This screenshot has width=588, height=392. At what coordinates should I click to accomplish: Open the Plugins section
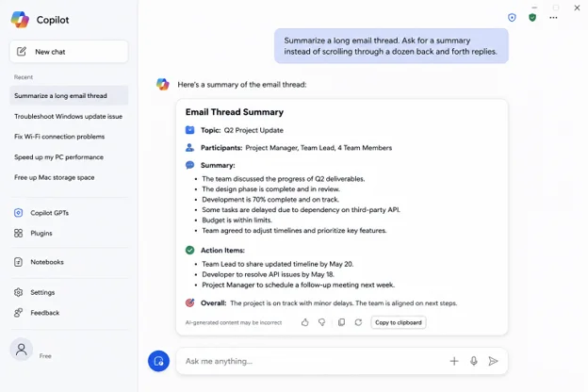point(41,233)
